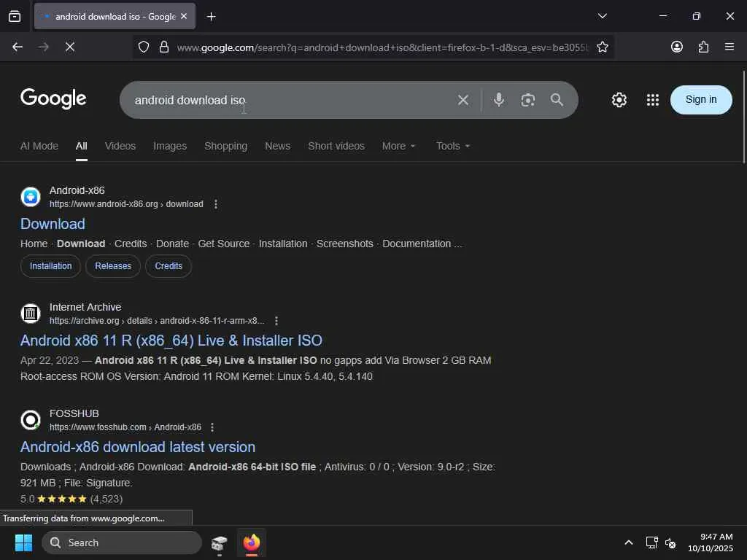This screenshot has height=560, width=747.
Task: Bookmark this page with the star
Action: 602,47
